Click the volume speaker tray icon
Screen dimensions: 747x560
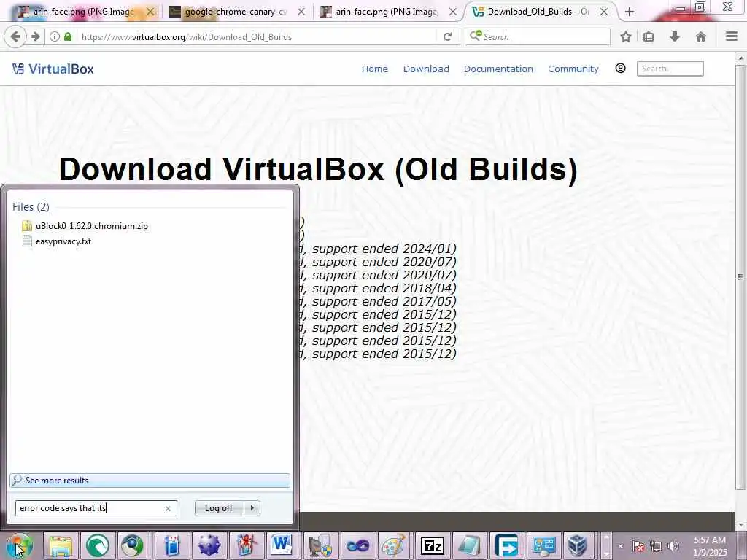673,546
